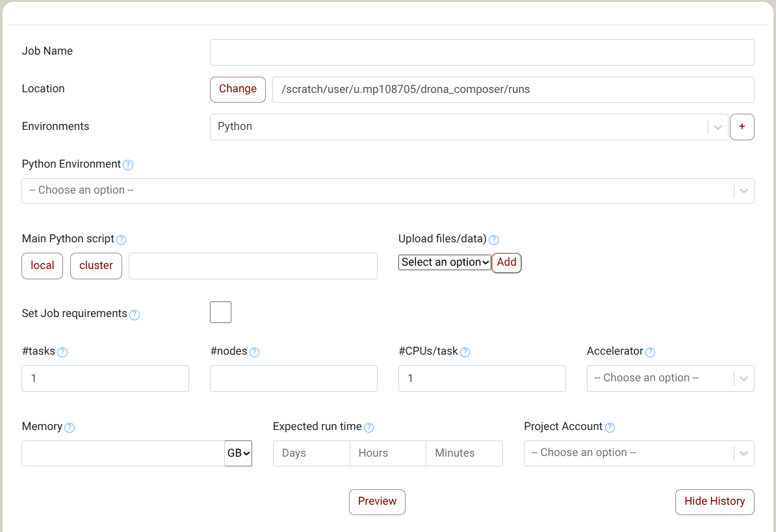Click the #tasks help icon
The width and height of the screenshot is (776, 532).
click(x=62, y=352)
